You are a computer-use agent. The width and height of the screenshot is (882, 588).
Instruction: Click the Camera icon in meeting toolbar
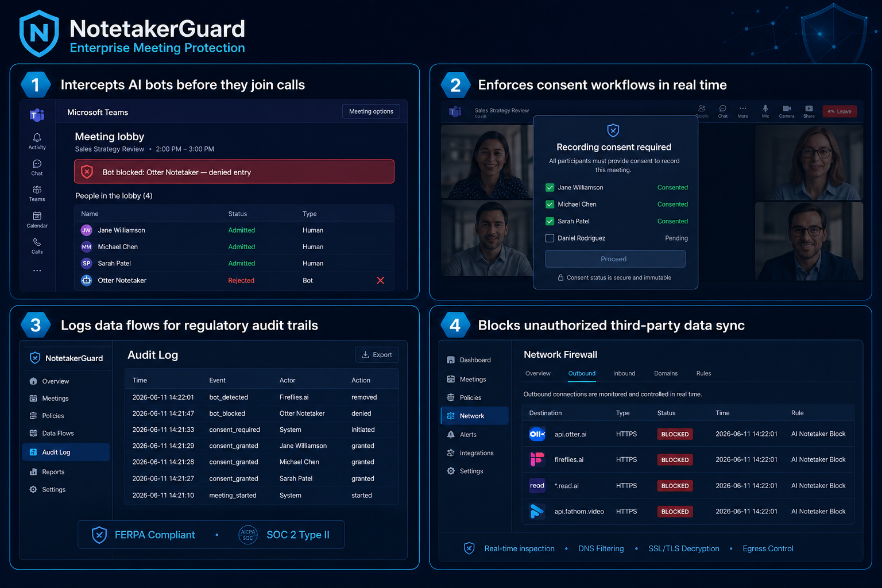click(787, 109)
